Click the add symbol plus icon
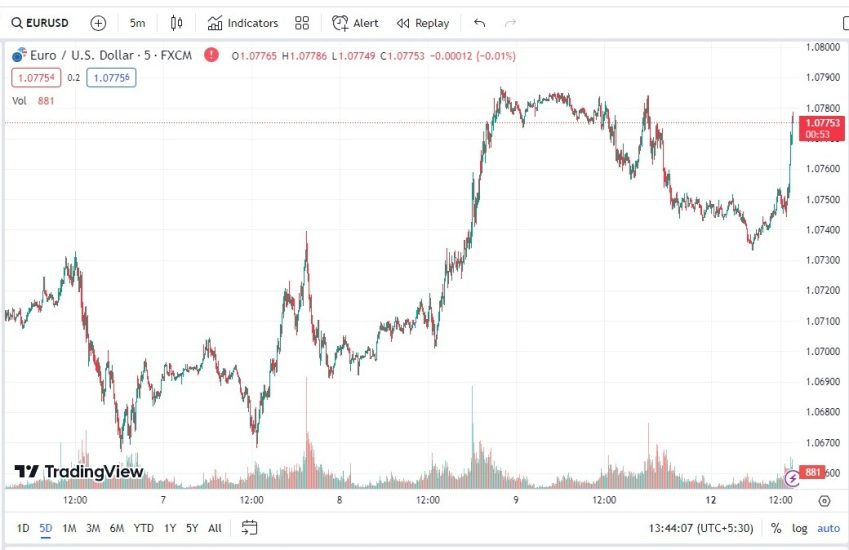This screenshot has width=849, height=550. click(98, 23)
